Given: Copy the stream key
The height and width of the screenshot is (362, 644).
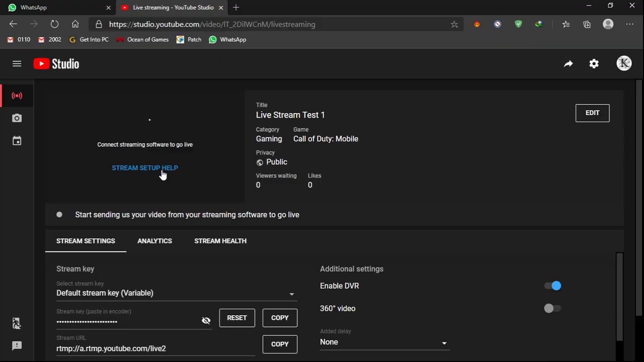Looking at the screenshot, I should click(x=280, y=318).
